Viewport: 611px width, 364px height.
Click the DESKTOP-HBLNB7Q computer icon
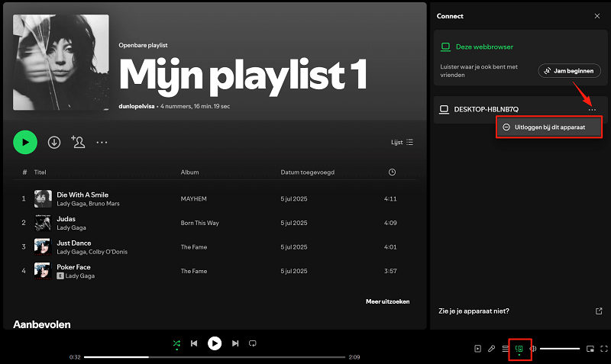point(444,109)
